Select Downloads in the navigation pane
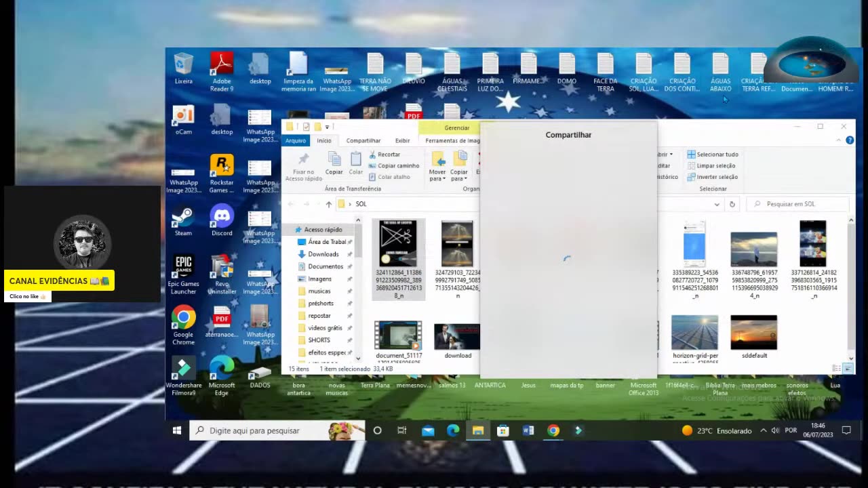 [x=323, y=254]
